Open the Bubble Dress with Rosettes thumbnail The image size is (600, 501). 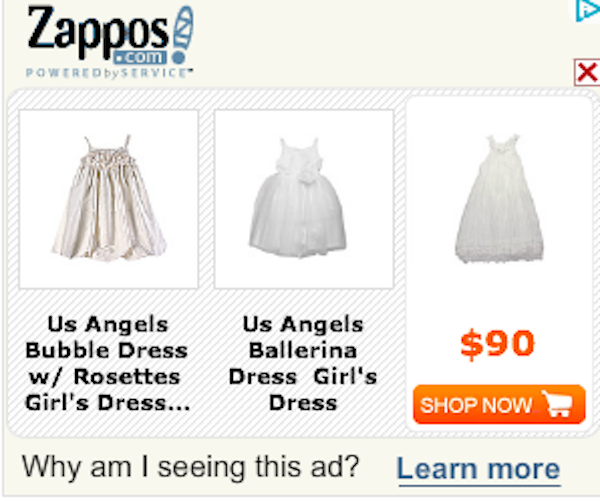109,199
